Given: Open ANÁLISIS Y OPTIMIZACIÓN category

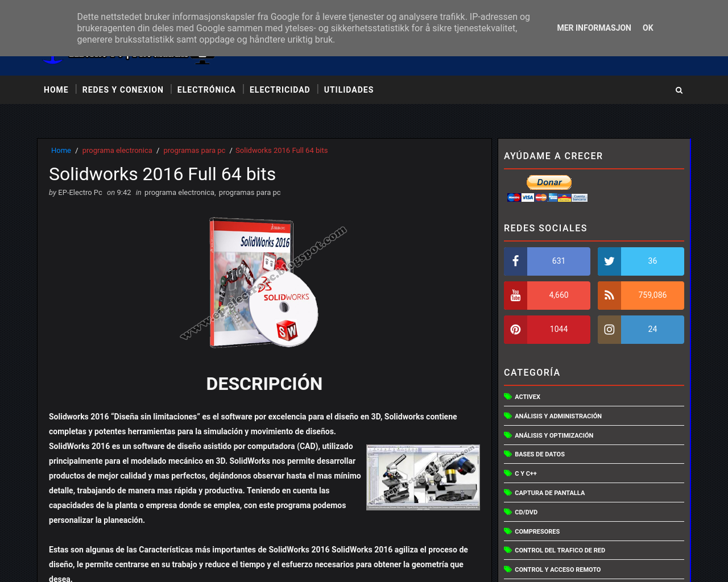Looking at the screenshot, I should [x=554, y=435].
